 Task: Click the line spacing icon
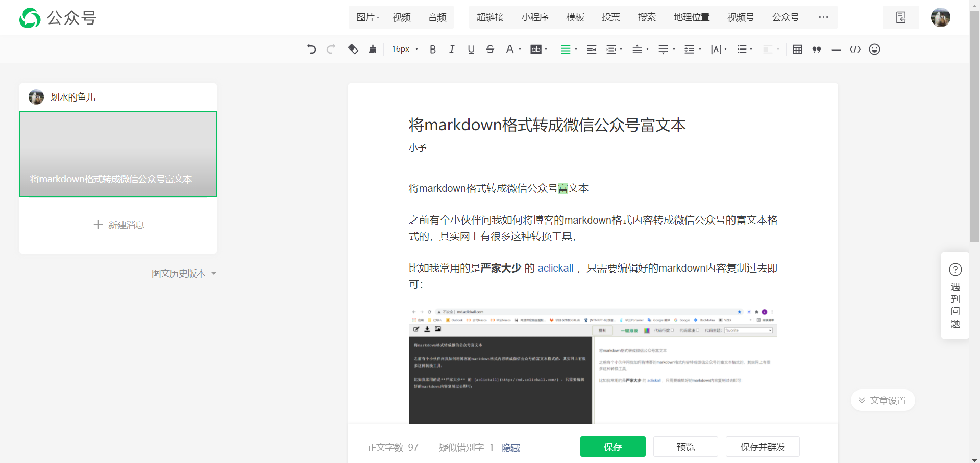[689, 50]
